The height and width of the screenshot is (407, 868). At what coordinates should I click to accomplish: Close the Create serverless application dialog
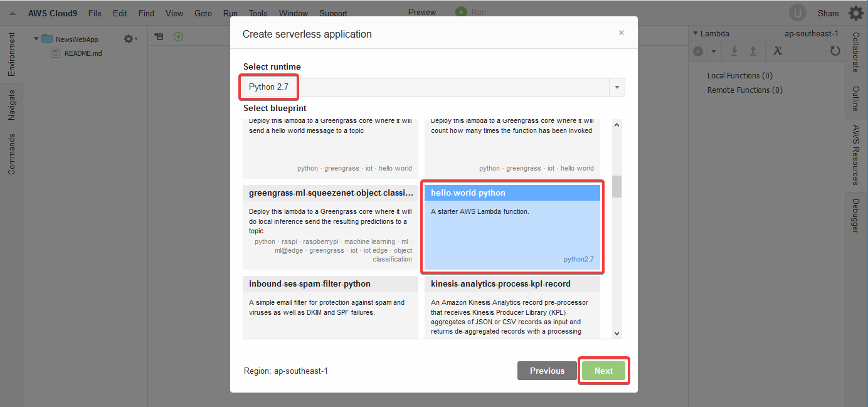(622, 33)
